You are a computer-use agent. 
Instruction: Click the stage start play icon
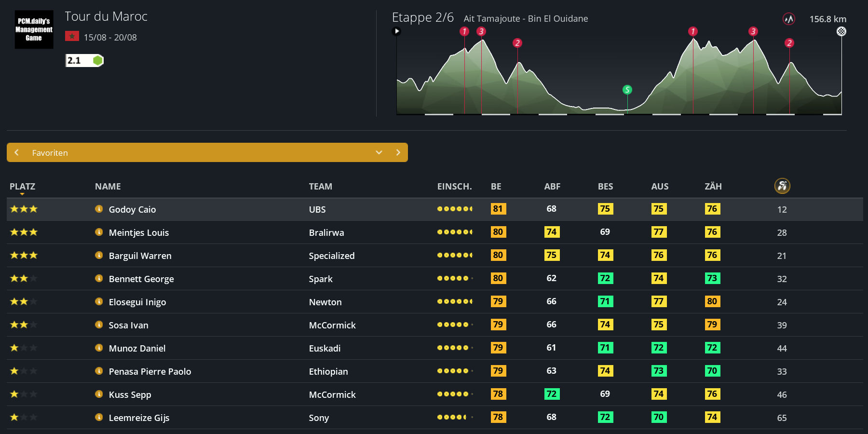click(396, 31)
